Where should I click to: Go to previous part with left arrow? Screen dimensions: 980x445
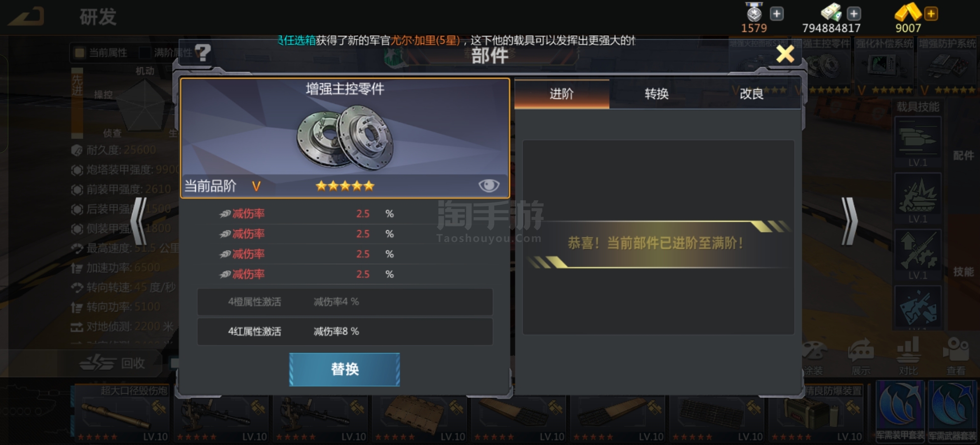click(139, 221)
